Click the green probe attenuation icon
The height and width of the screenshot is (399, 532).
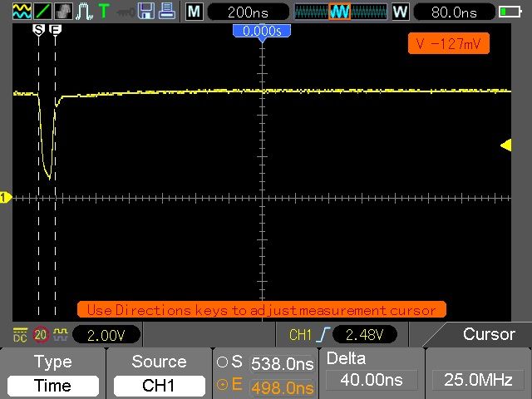pos(61,334)
